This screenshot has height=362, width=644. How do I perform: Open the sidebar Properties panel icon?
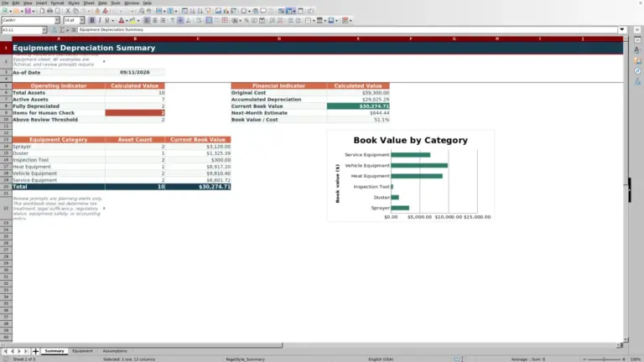(637, 40)
